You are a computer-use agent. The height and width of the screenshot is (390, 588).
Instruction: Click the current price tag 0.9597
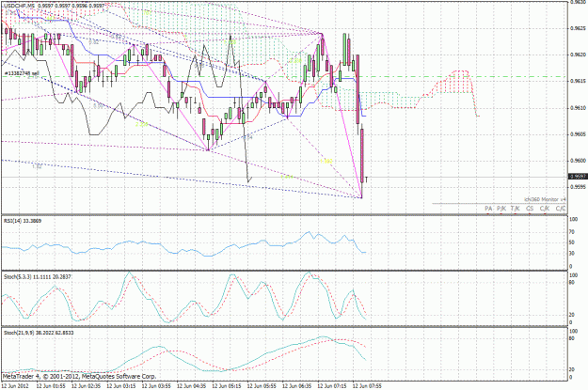tap(578, 176)
